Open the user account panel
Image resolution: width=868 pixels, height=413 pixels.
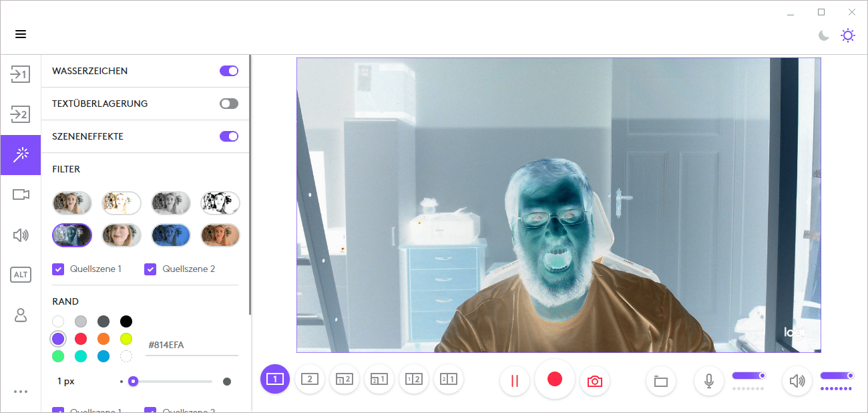21,315
